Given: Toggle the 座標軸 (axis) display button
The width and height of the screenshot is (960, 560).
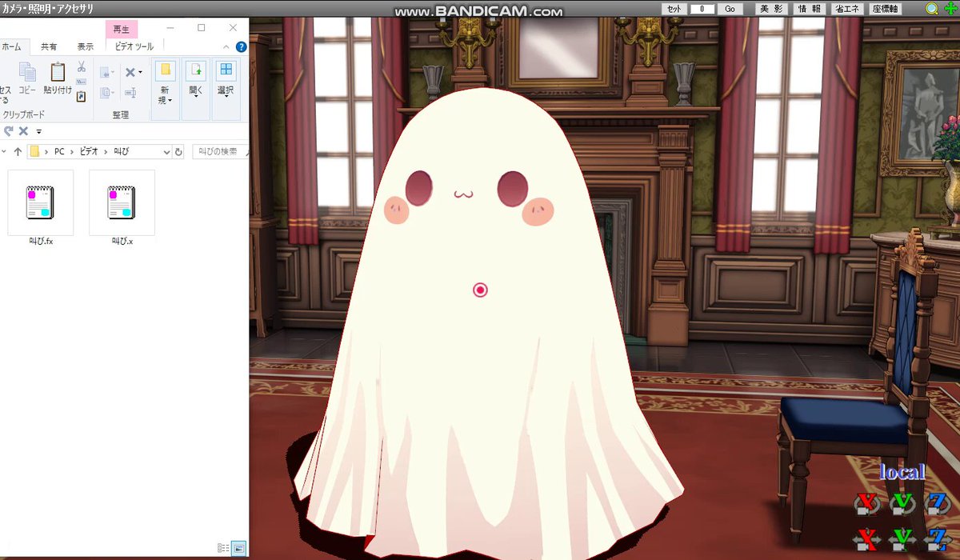Looking at the screenshot, I should 886,9.
